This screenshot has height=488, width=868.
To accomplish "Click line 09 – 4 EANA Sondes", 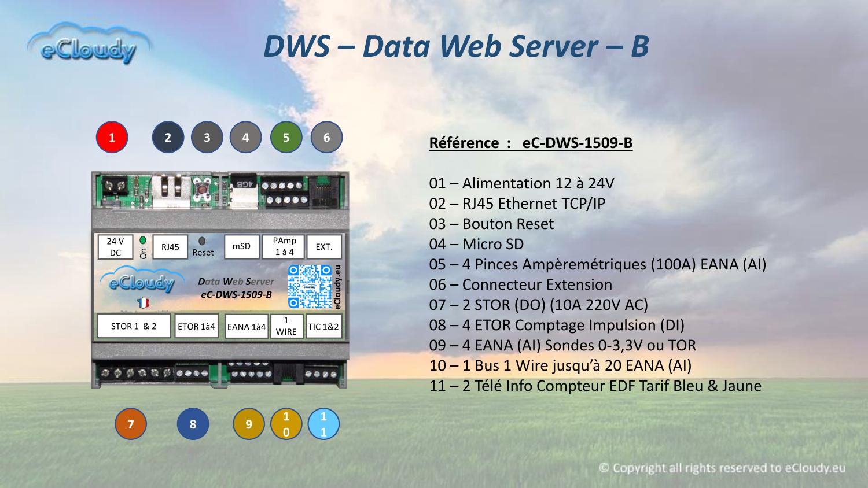I will [562, 345].
